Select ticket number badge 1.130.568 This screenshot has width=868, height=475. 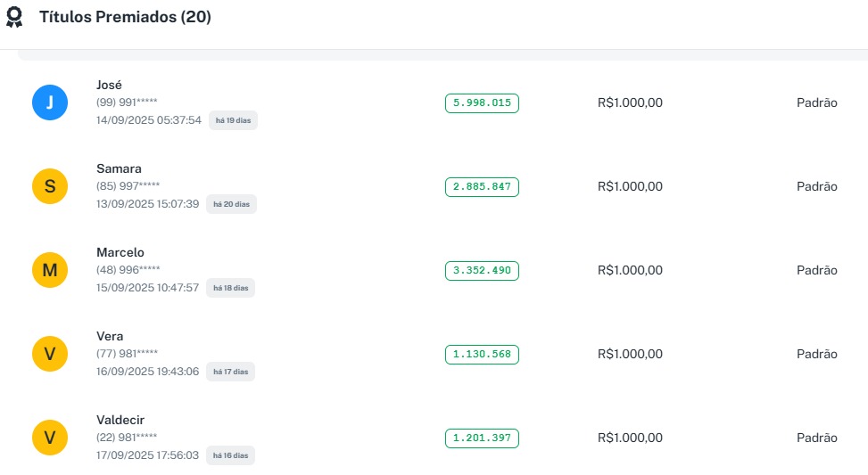(482, 355)
